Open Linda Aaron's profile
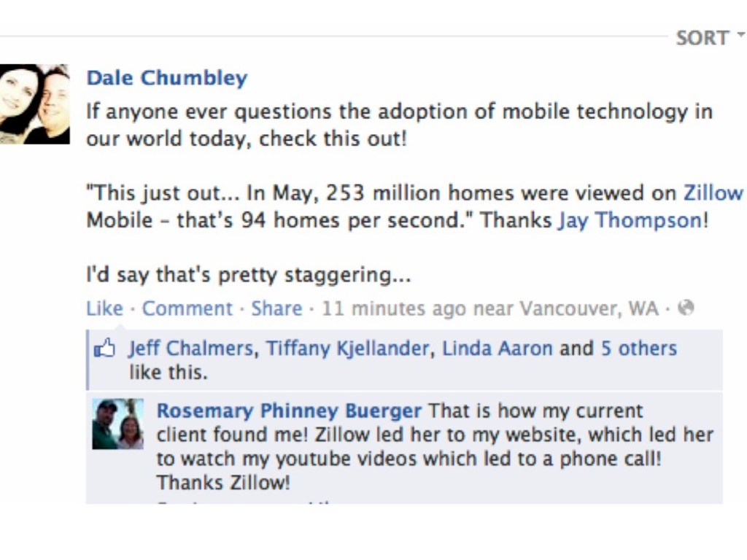 (497, 349)
